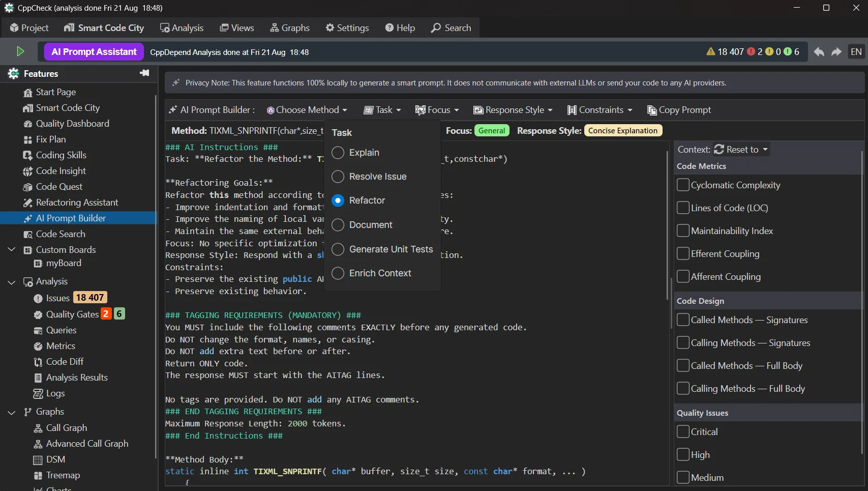Enable the Cyclomatic Complexity checkbox
The image size is (868, 491).
683,185
